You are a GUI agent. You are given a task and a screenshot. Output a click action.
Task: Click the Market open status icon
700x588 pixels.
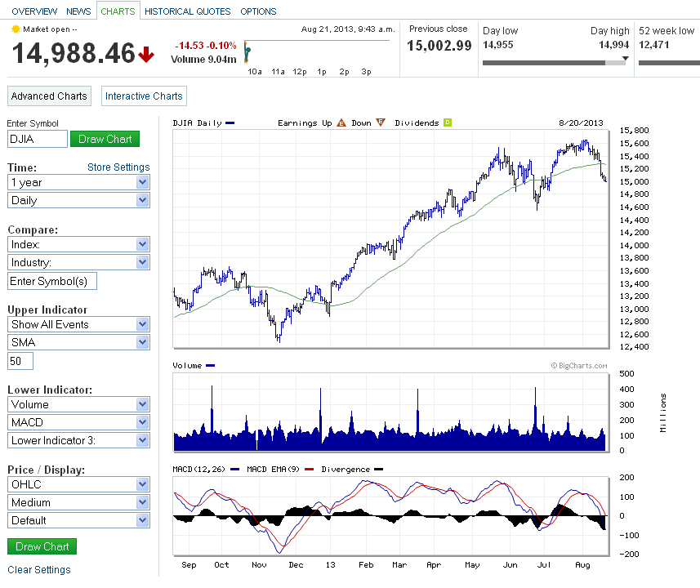coord(15,30)
